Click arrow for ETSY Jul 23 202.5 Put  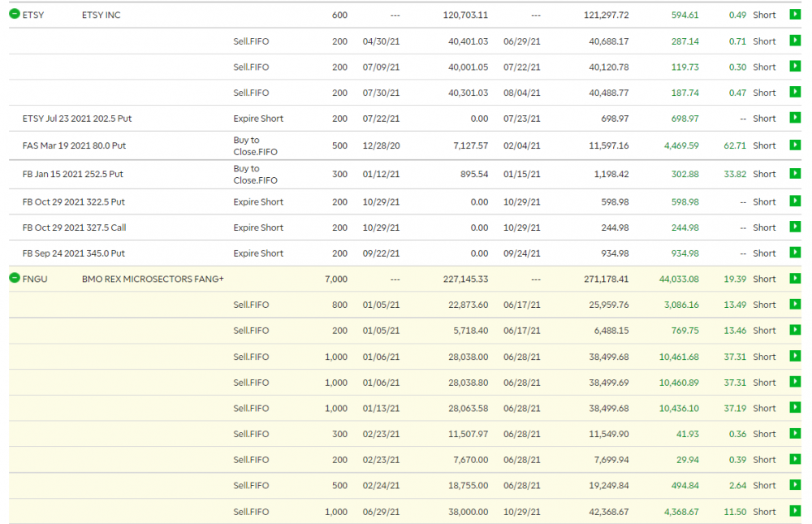point(795,119)
